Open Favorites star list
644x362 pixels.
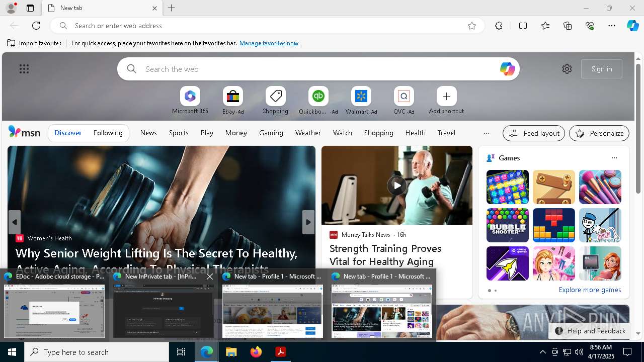coord(545,26)
